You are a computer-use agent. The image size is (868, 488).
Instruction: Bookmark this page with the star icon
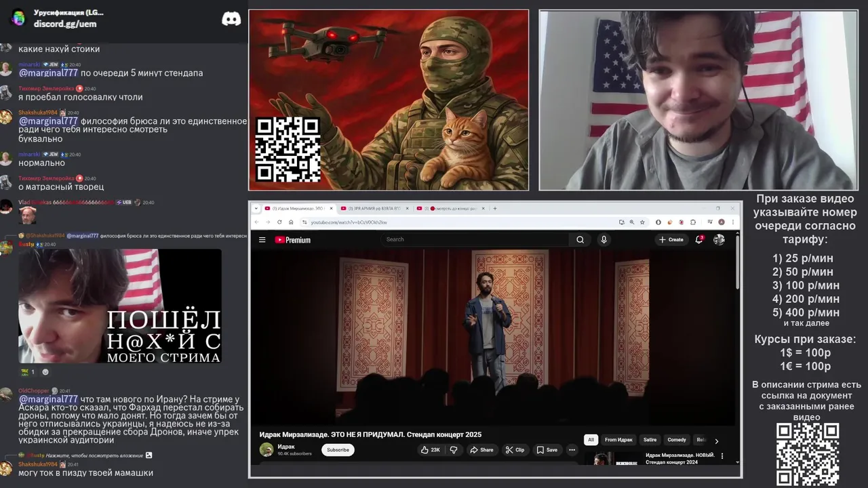point(642,222)
